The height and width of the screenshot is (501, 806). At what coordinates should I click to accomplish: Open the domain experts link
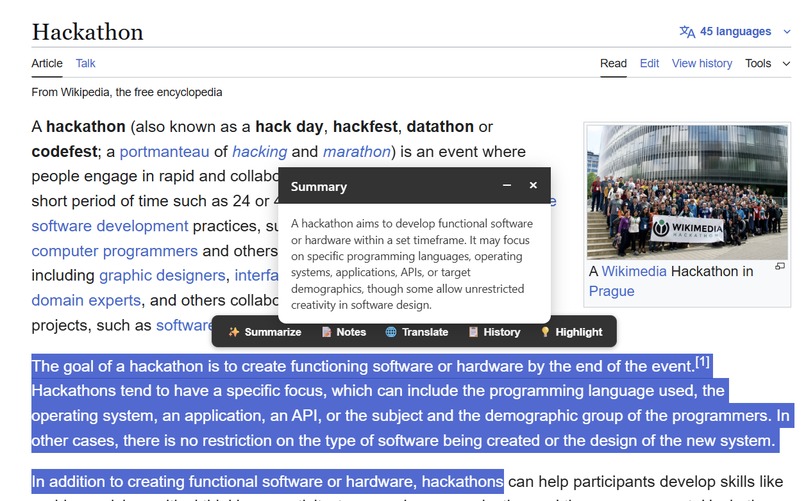tap(86, 300)
